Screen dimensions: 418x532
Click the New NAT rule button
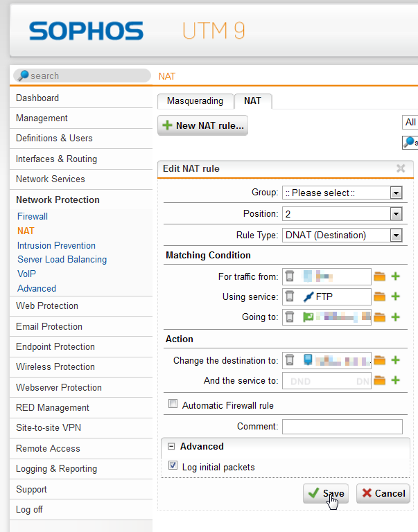(202, 125)
